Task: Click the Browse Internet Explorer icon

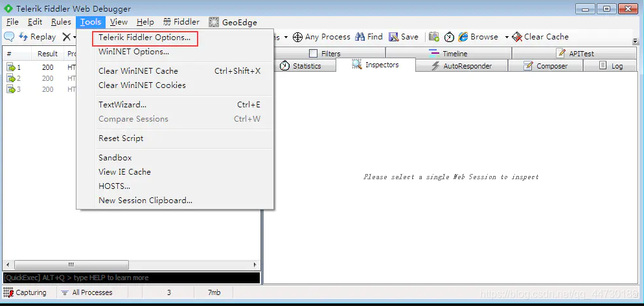Action: [463, 37]
